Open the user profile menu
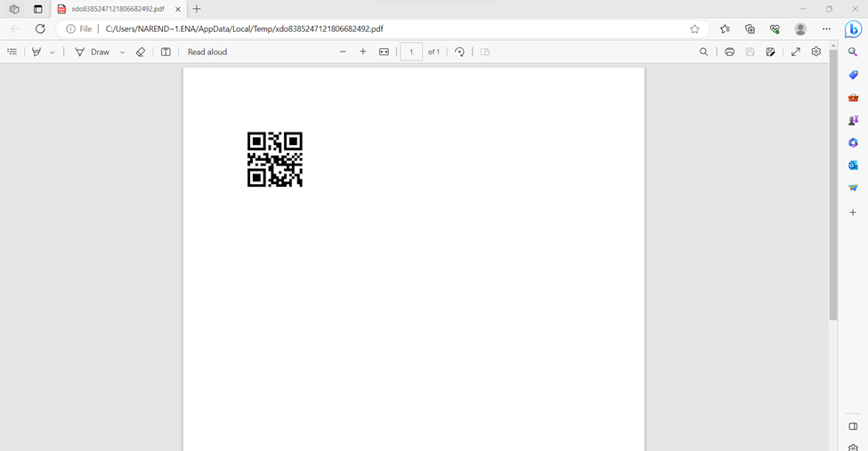Image resolution: width=868 pixels, height=451 pixels. pos(800,28)
